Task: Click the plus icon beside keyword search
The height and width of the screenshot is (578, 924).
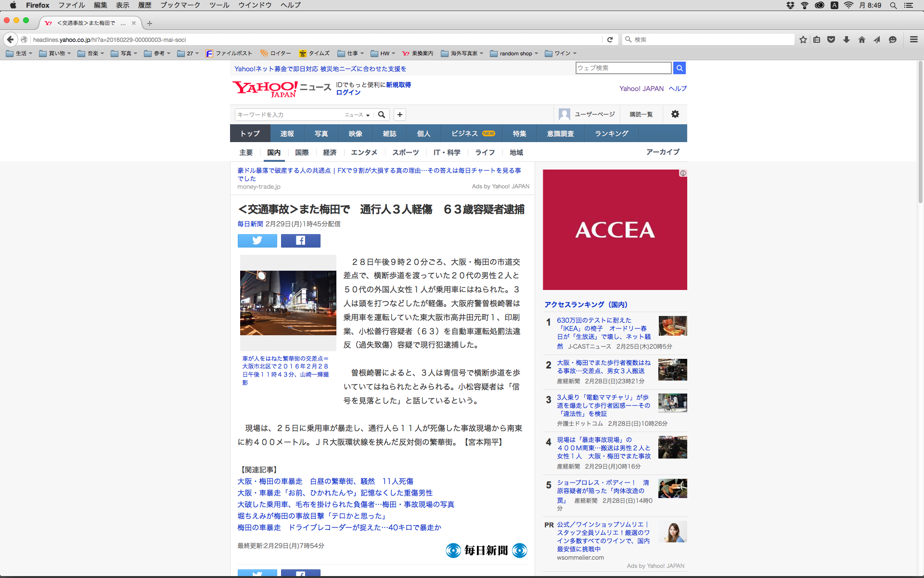Action: (399, 115)
